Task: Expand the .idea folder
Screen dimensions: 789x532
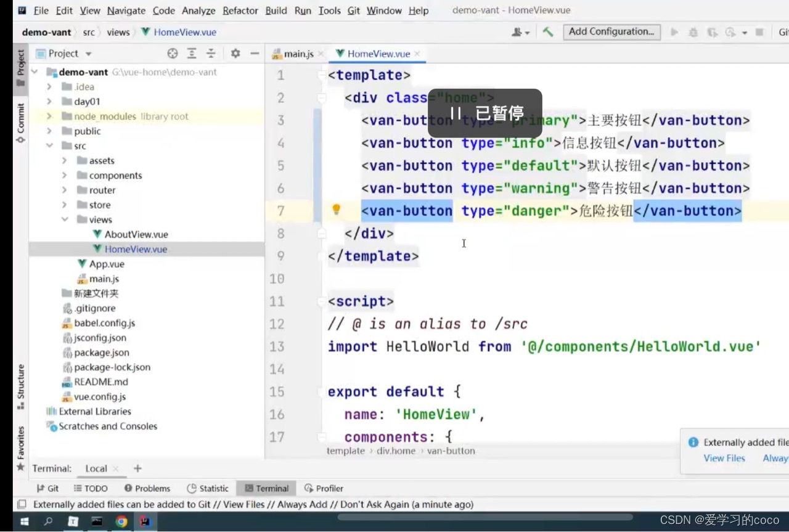Action: [x=49, y=87]
